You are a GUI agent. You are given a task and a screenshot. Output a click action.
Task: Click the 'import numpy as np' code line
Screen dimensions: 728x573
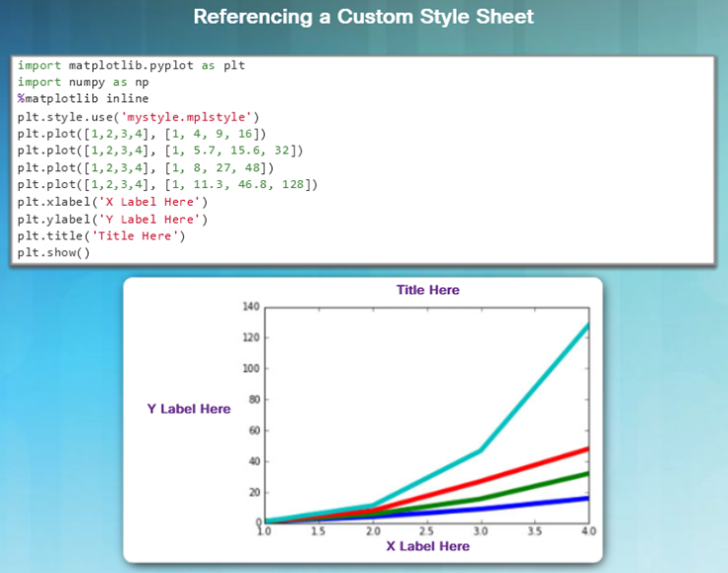(83, 82)
